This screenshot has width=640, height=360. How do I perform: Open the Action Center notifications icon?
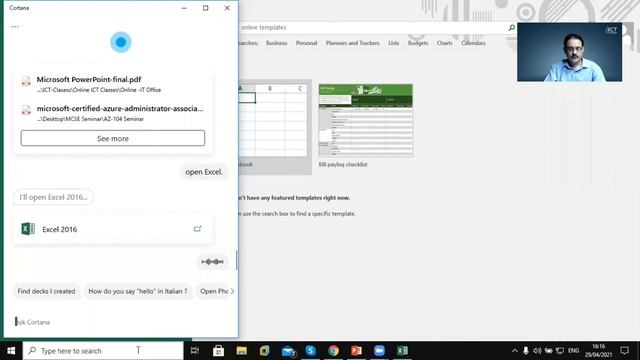pyautogui.click(x=624, y=351)
